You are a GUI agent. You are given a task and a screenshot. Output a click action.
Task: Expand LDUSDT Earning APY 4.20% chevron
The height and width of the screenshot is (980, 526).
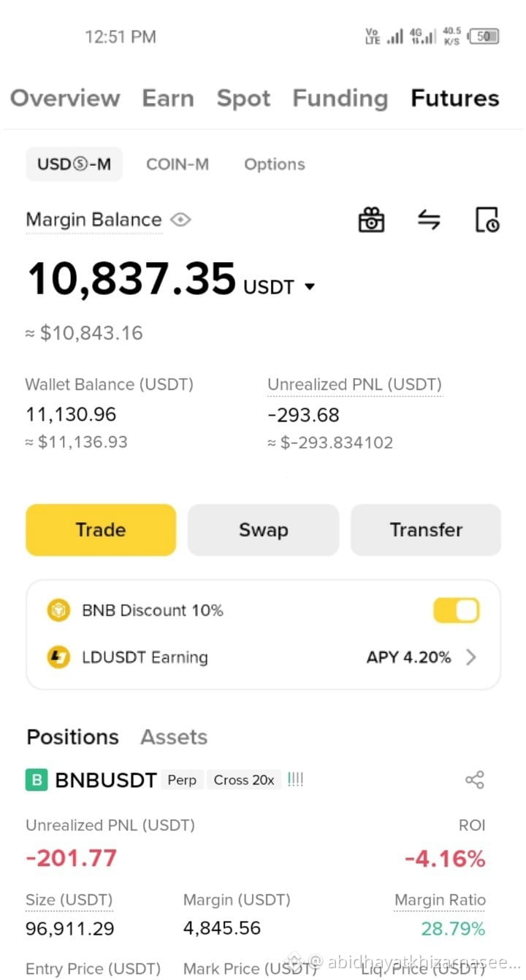pyautogui.click(x=471, y=657)
